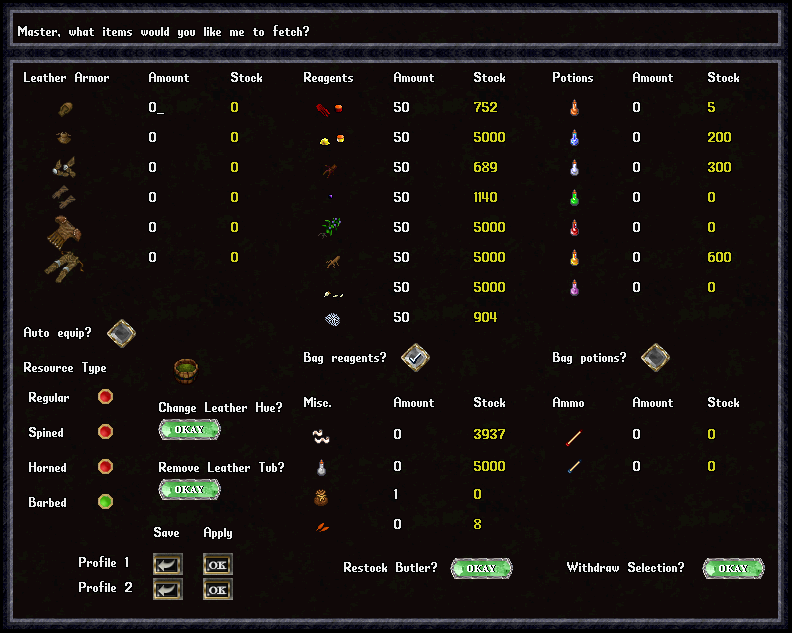Screen dimensions: 792x633
Task: Click the Reagents column heading
Action: click(x=328, y=78)
